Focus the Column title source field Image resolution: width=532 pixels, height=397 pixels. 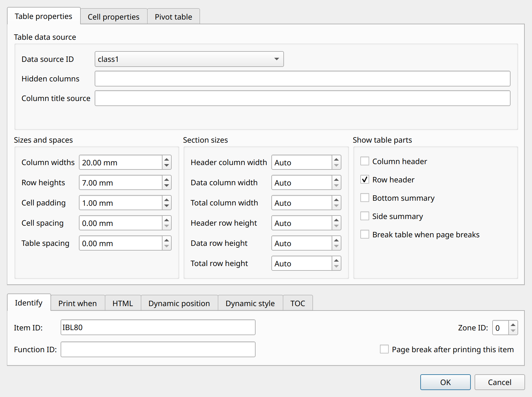(x=303, y=98)
